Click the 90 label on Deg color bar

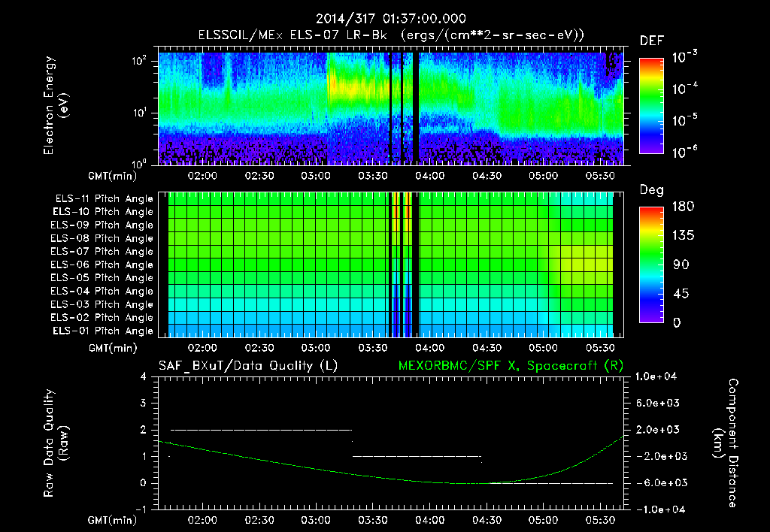(681, 265)
